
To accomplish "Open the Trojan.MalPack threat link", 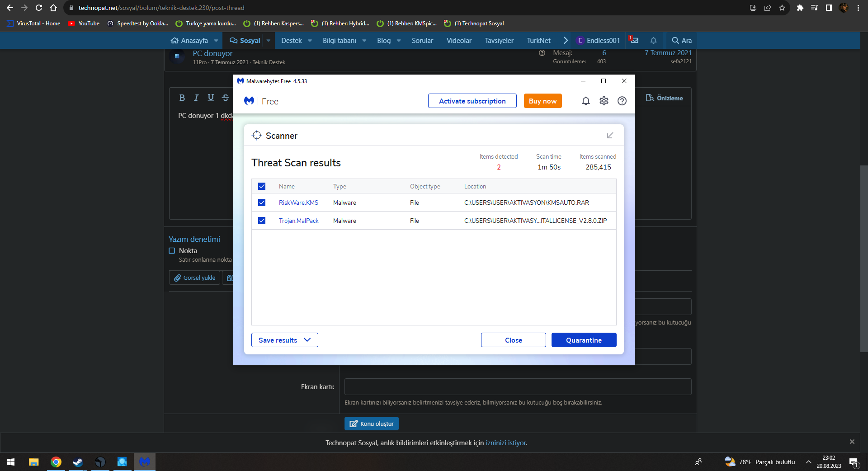I will click(298, 221).
